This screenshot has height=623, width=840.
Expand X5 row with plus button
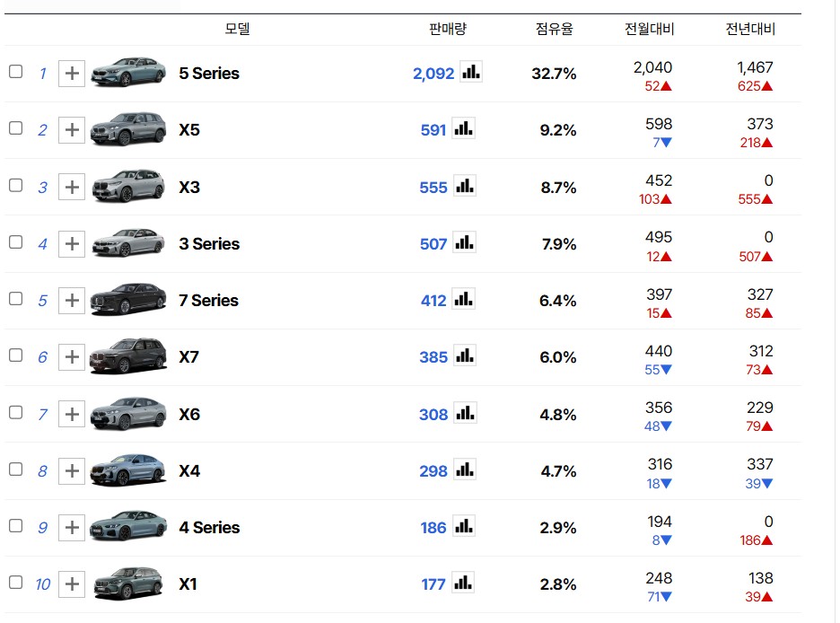tap(72, 130)
